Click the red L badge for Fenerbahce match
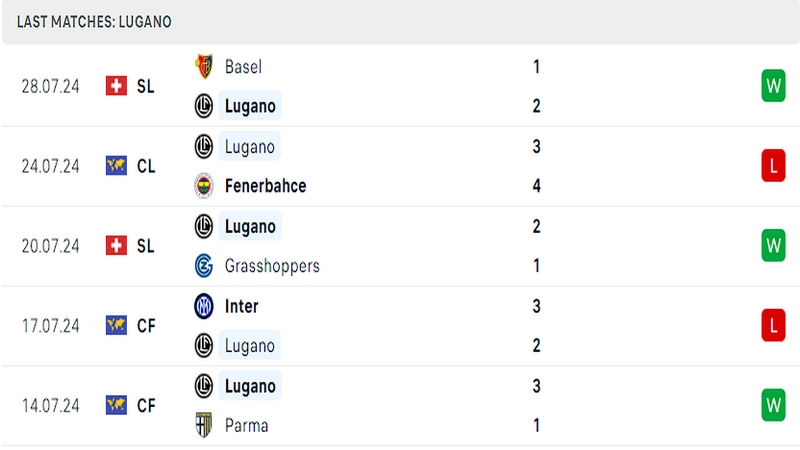The image size is (800, 450). click(x=773, y=165)
